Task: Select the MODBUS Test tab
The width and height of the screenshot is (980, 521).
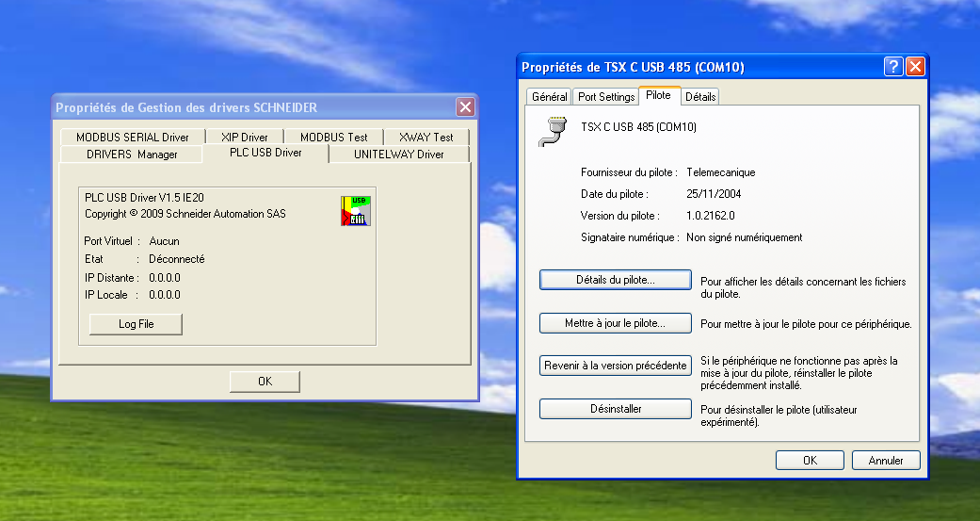Action: [333, 138]
